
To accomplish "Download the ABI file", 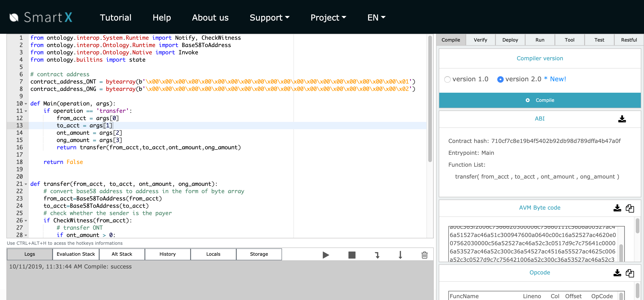I will tap(622, 119).
